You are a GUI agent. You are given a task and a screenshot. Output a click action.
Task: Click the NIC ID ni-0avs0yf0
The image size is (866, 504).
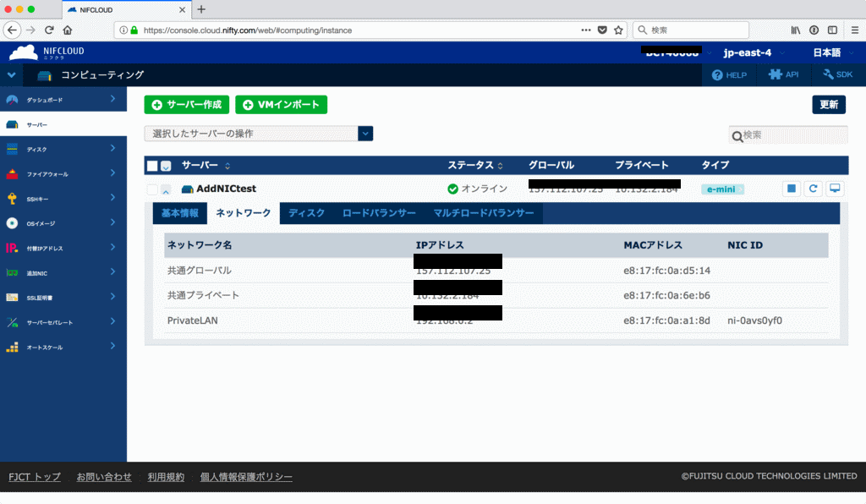pyautogui.click(x=754, y=320)
